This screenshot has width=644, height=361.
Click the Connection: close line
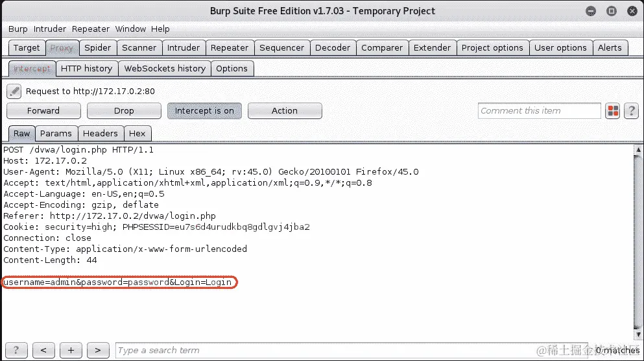(47, 238)
